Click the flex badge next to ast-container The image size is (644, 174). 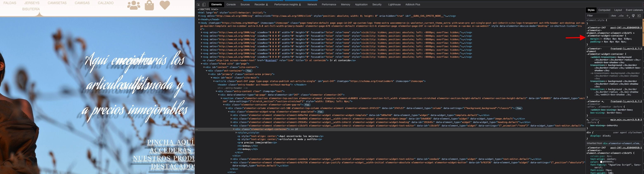[x=249, y=71]
